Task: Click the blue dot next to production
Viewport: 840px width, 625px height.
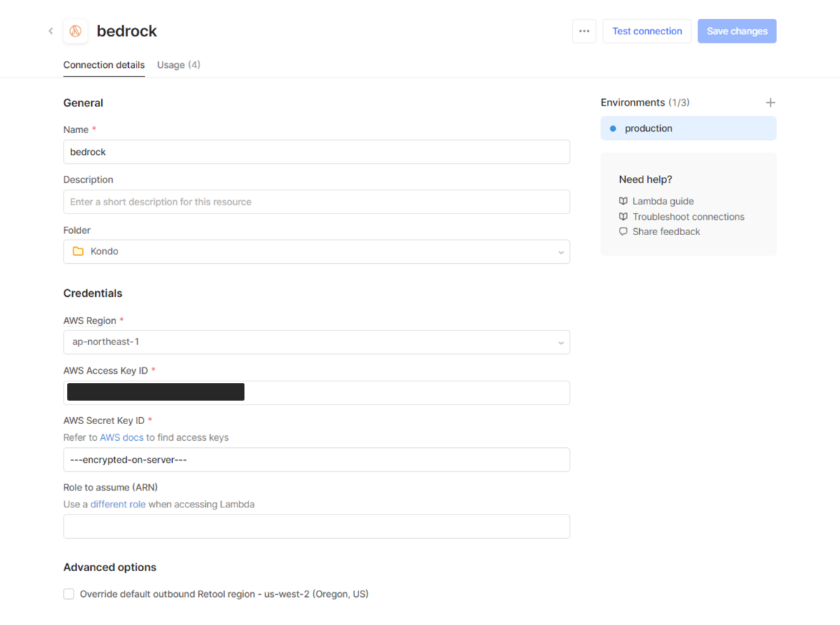Action: pyautogui.click(x=613, y=129)
